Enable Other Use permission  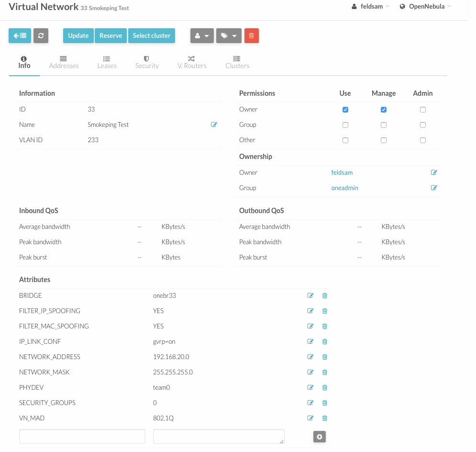pyautogui.click(x=345, y=140)
